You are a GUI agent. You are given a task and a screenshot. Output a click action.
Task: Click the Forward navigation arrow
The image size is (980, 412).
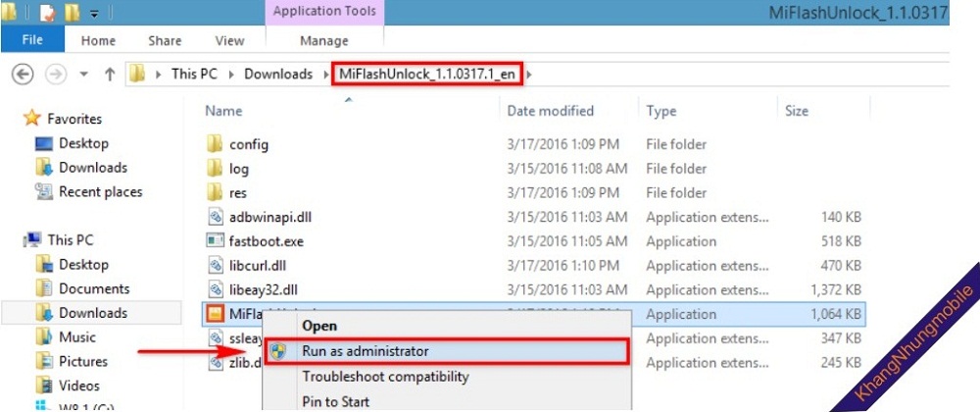pos(56,75)
